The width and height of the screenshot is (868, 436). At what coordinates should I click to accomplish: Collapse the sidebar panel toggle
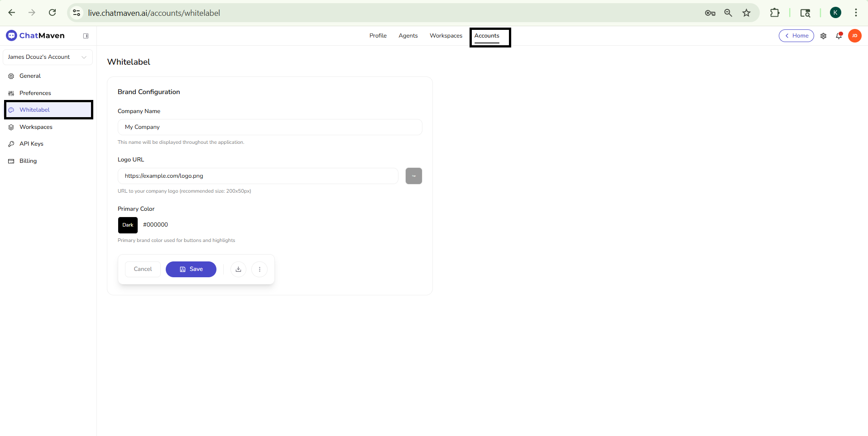pyautogui.click(x=86, y=36)
